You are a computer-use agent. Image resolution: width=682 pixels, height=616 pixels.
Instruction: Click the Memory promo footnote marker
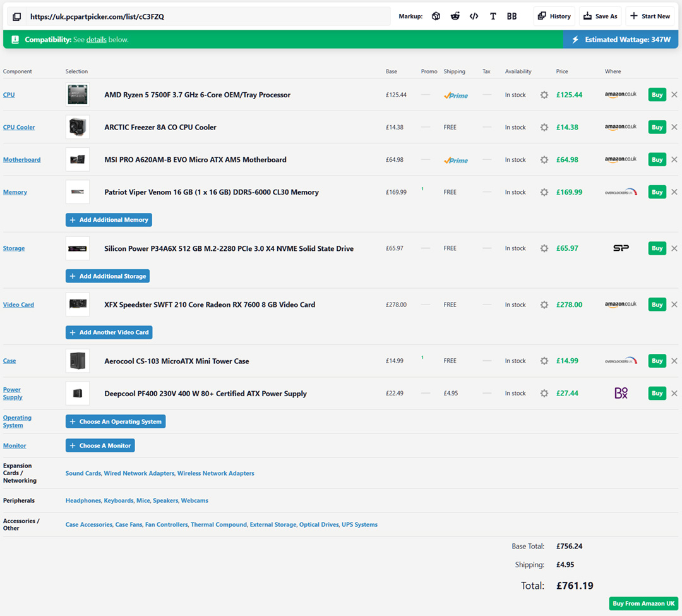[422, 189]
